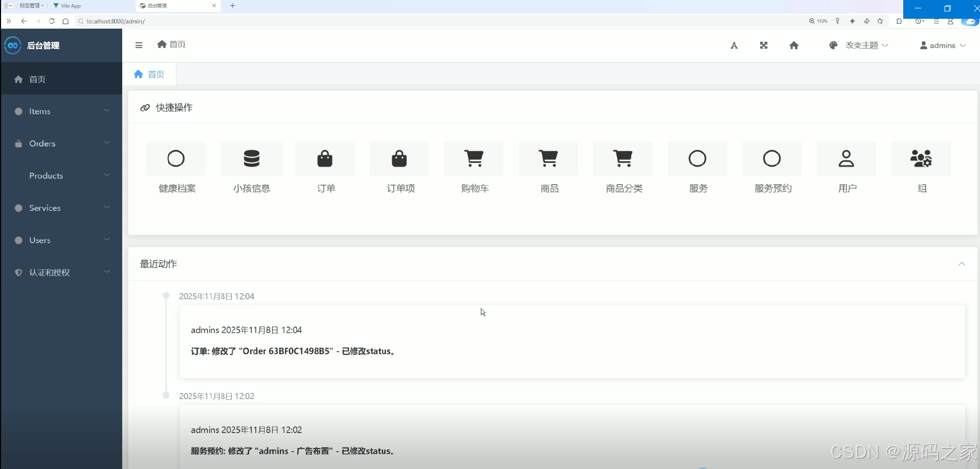The width and height of the screenshot is (980, 469).
Task: Click the 2025年11月8日 12:02 timeline timestamp
Action: (x=217, y=396)
